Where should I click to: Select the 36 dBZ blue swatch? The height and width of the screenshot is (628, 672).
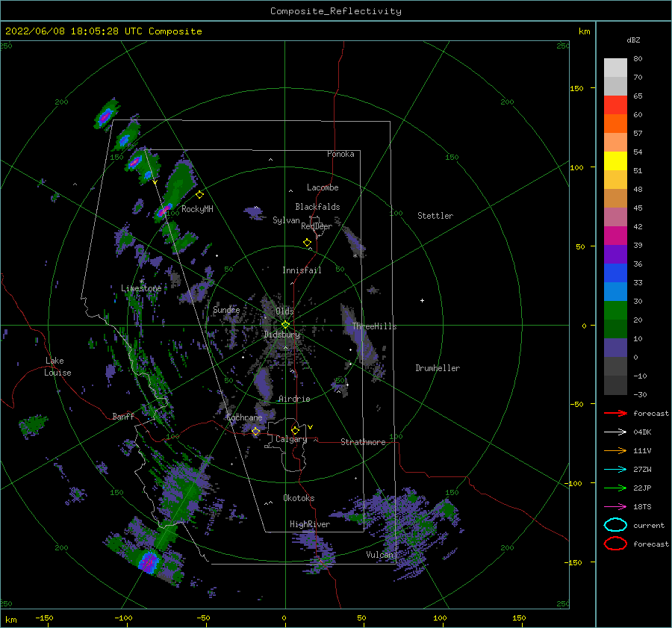pos(615,273)
